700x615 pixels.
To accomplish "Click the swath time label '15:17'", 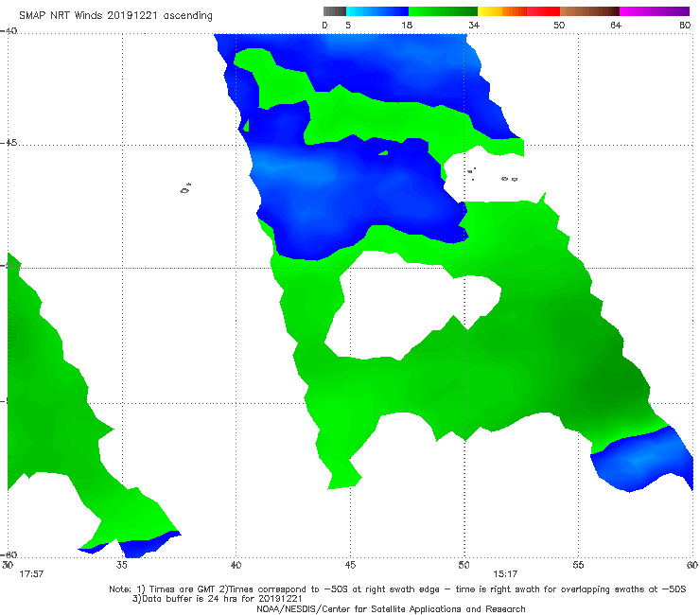I will click(x=505, y=574).
